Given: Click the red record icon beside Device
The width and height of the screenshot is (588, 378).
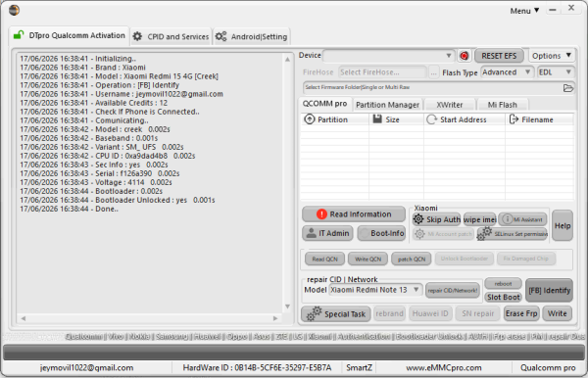Looking at the screenshot, I should coord(465,56).
